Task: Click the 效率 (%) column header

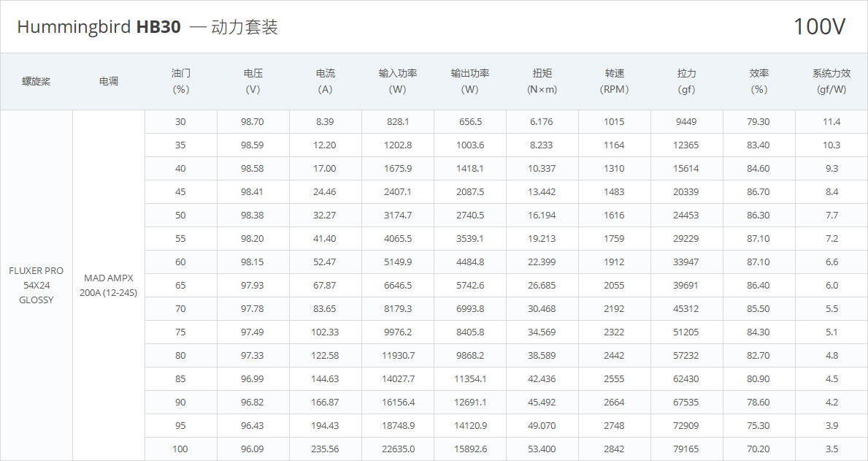Action: [x=759, y=81]
